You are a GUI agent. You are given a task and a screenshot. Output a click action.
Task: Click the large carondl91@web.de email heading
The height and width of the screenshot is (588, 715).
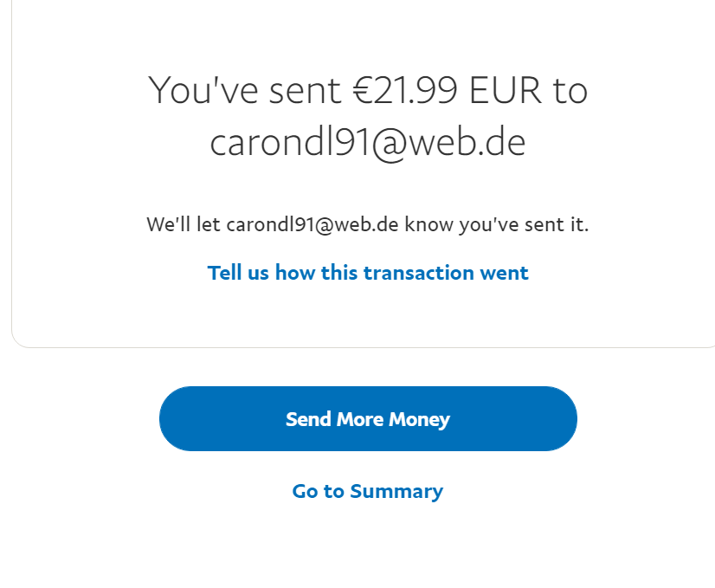point(367,143)
